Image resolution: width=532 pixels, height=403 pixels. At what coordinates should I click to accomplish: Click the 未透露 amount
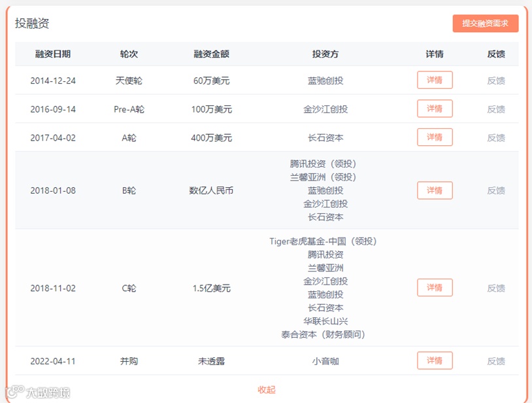[211, 361]
